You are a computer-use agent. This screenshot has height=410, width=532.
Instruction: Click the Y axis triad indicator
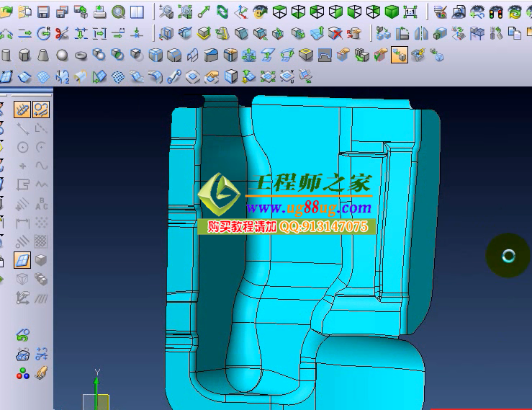click(96, 373)
